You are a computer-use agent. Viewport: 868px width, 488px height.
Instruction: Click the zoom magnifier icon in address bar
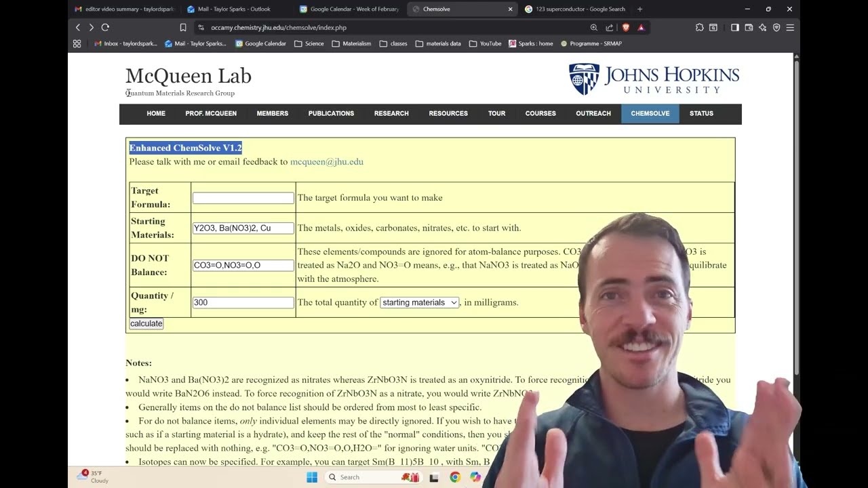click(x=594, y=28)
